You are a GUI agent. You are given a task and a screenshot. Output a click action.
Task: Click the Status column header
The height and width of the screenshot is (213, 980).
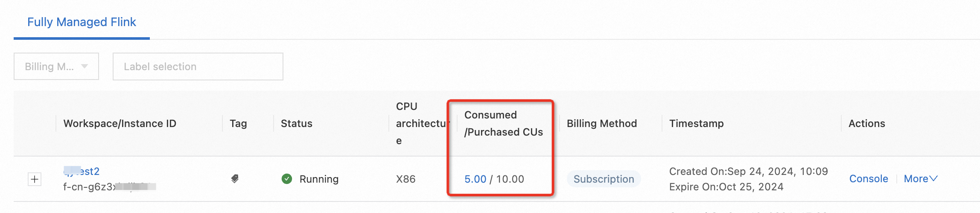pyautogui.click(x=296, y=124)
